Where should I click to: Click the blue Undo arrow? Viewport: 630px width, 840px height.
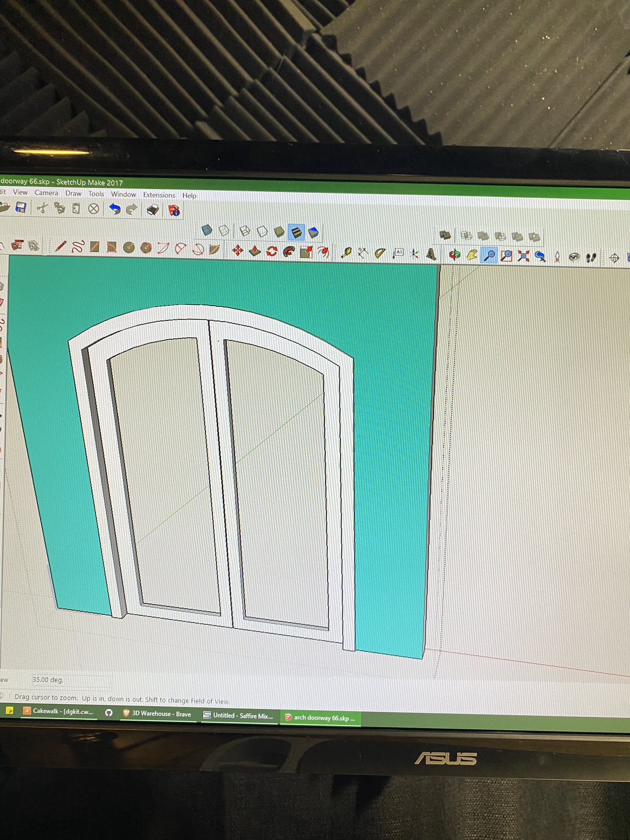coord(115,209)
